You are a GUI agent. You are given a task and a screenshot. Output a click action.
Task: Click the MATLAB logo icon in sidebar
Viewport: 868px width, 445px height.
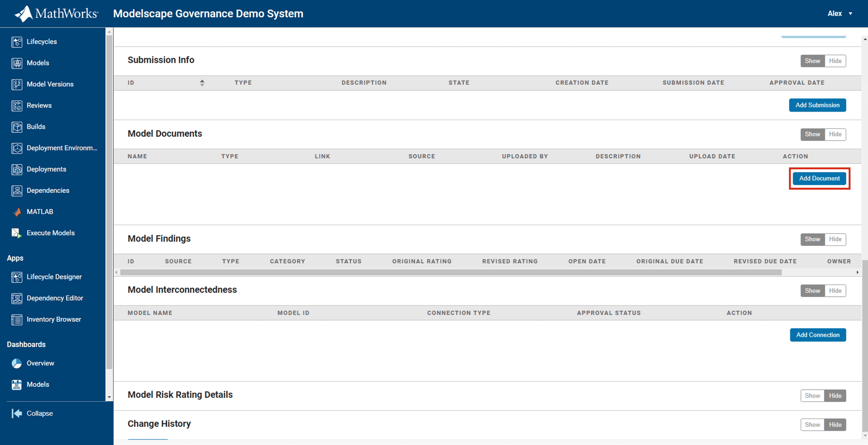pyautogui.click(x=17, y=212)
